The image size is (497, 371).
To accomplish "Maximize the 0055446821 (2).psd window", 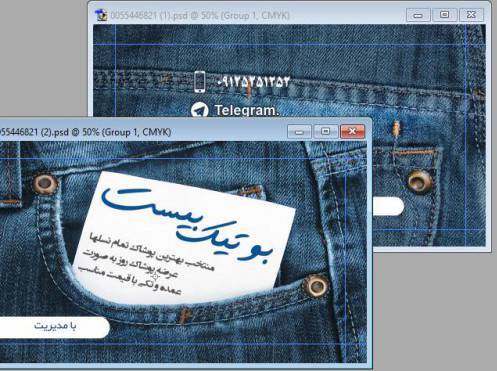I will (326, 132).
